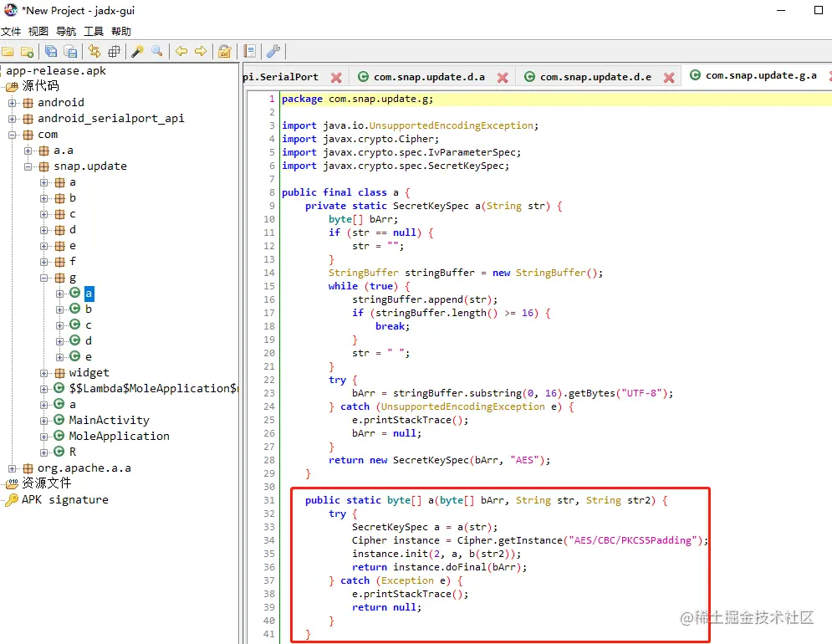Navigate back with the left arrow
Image resolution: width=832 pixels, height=644 pixels.
coord(181,51)
